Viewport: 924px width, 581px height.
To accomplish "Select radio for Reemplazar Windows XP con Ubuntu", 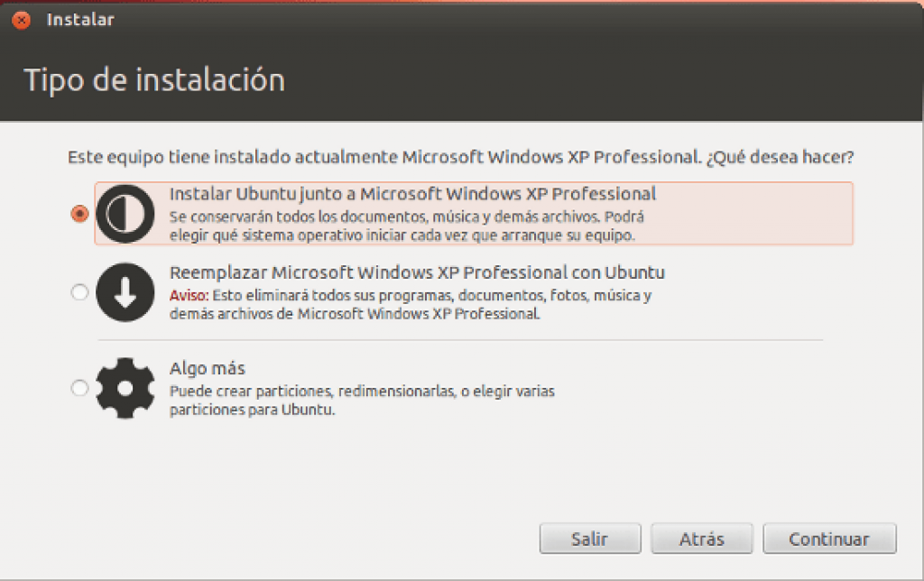I will pos(79,292).
